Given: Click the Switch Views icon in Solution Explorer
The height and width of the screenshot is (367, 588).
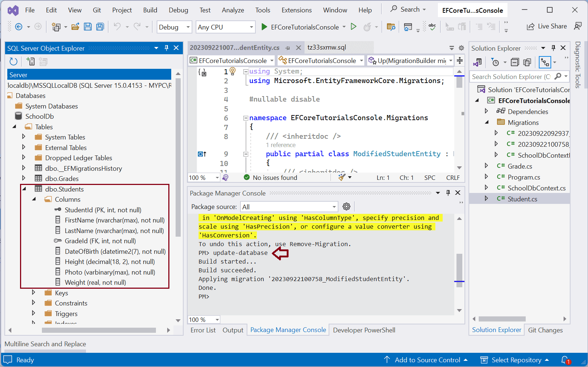Looking at the screenshot, I should click(477, 62).
